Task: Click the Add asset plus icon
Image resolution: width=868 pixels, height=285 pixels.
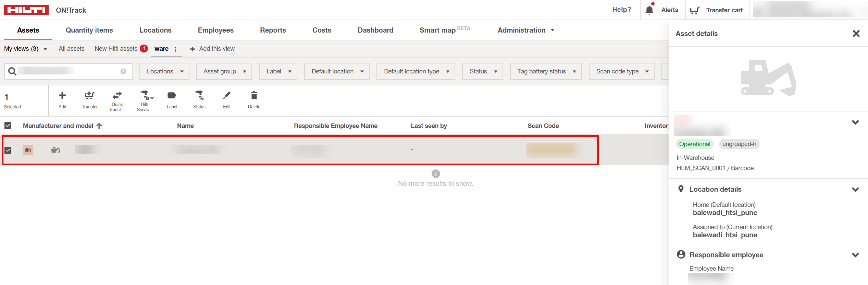Action: coord(62,96)
